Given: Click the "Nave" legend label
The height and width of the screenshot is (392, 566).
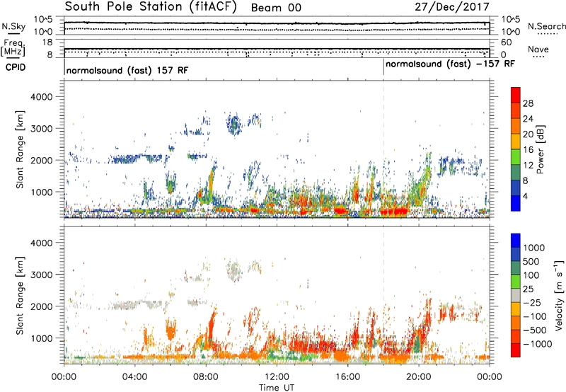Looking at the screenshot, I should pyautogui.click(x=538, y=49).
